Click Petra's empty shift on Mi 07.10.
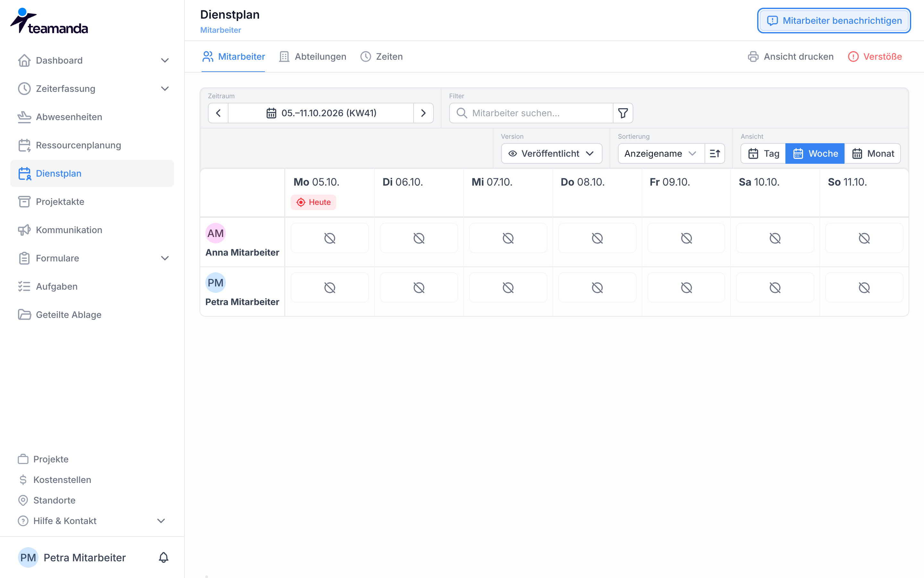This screenshot has width=924, height=578. pyautogui.click(x=508, y=287)
